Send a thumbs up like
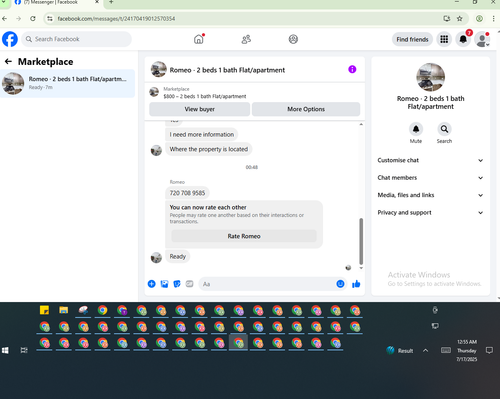This screenshot has width=500, height=399. [x=356, y=284]
